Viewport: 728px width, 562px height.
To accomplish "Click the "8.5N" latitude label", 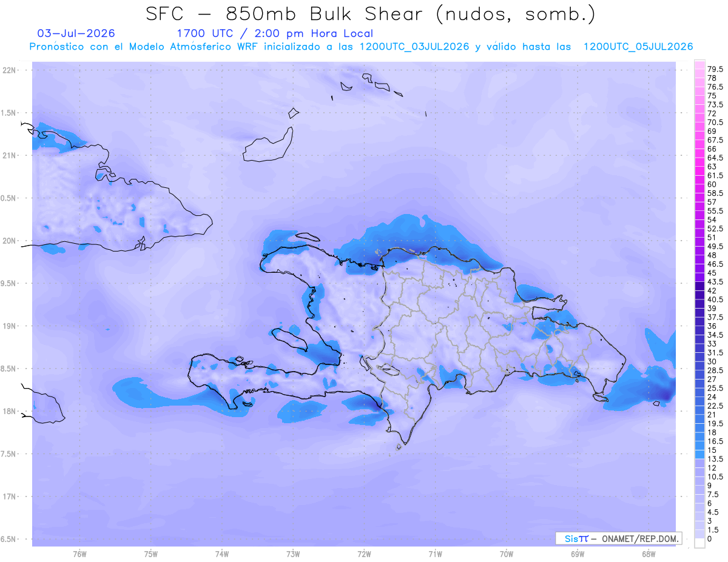I will pyautogui.click(x=8, y=369).
